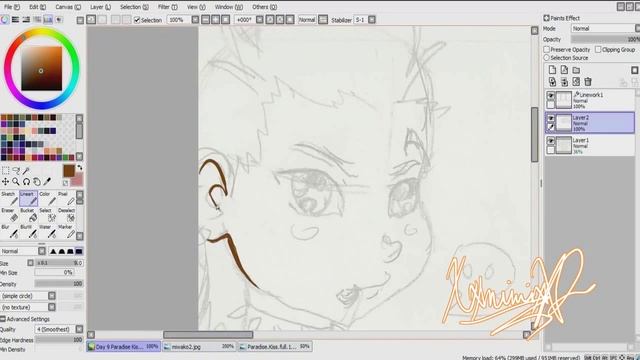Image resolution: width=640 pixels, height=360 pixels.
Task: Create a new normal layer
Action: (552, 70)
